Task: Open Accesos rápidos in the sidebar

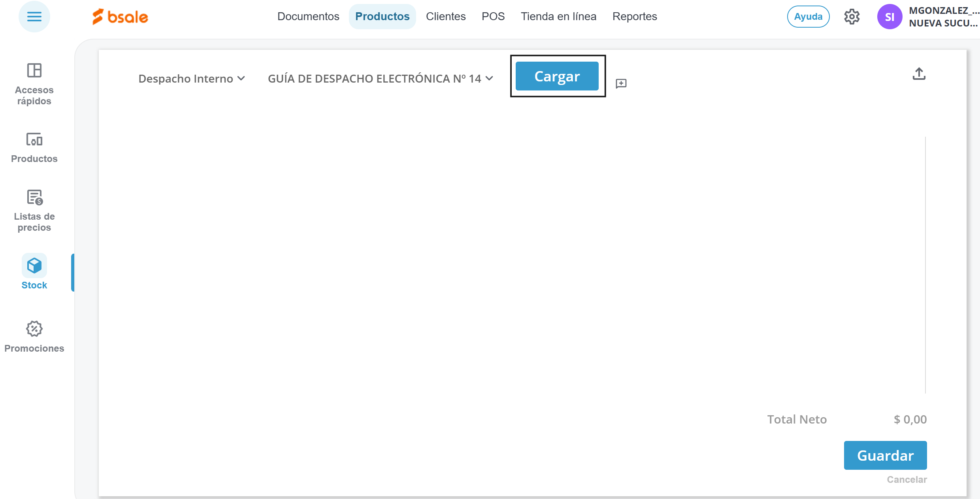Action: click(x=34, y=84)
